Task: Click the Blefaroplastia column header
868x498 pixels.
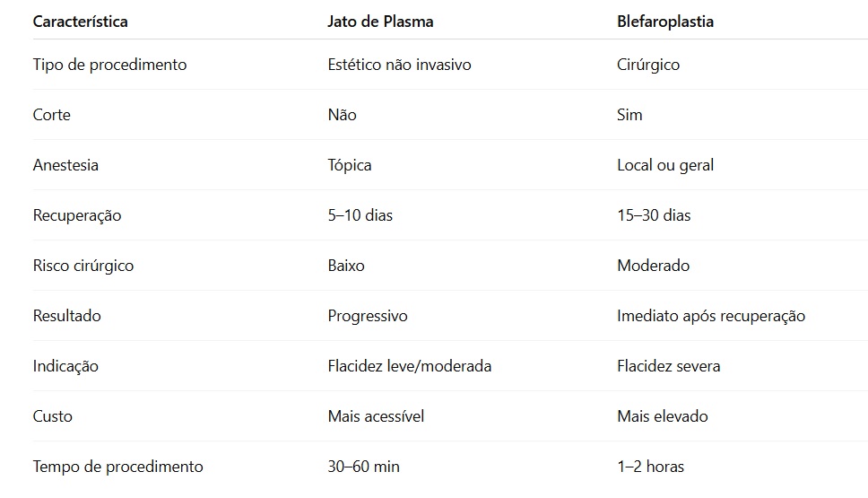Action: (665, 22)
